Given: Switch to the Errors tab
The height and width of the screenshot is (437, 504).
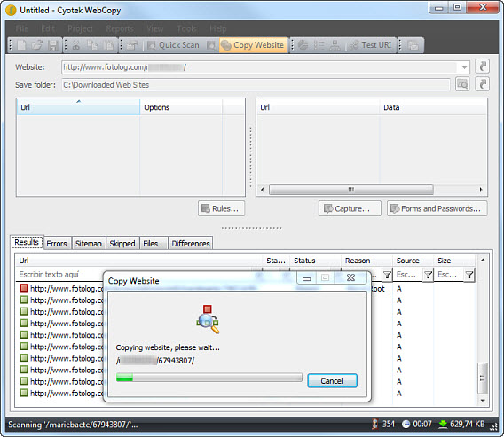Looking at the screenshot, I should tap(57, 244).
